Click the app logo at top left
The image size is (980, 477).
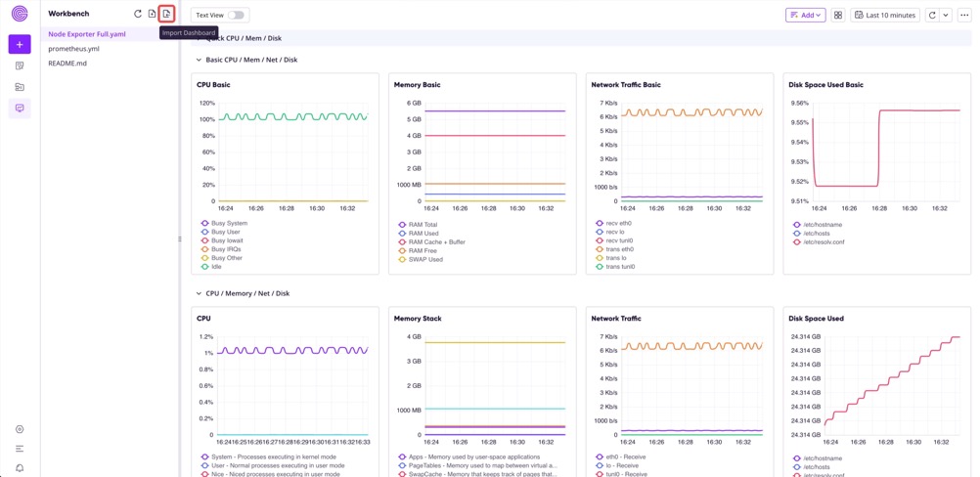tap(20, 14)
